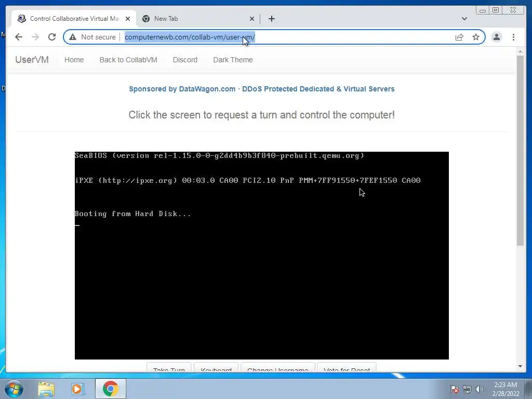Share this page via the share icon
Image resolution: width=532 pixels, height=399 pixels.
pos(459,37)
